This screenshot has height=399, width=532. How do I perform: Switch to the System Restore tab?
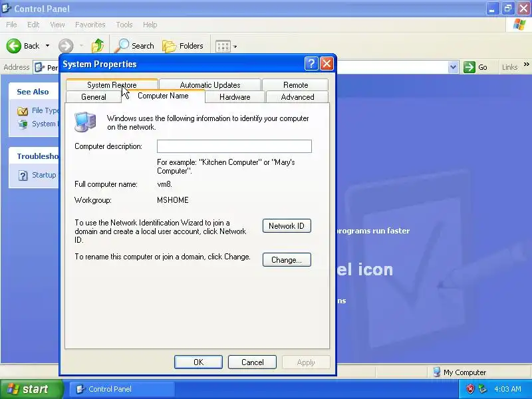(x=112, y=85)
